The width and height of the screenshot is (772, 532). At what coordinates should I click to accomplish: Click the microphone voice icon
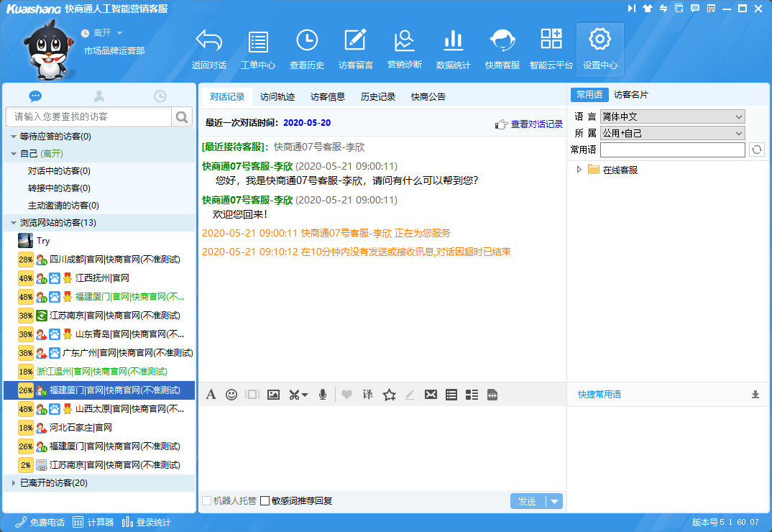tap(323, 395)
